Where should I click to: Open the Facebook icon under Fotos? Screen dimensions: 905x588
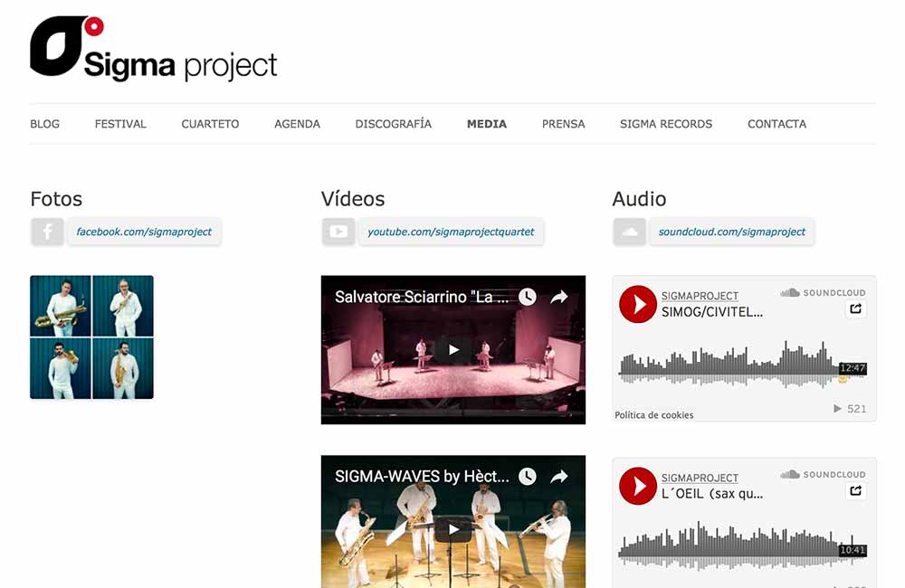(47, 232)
